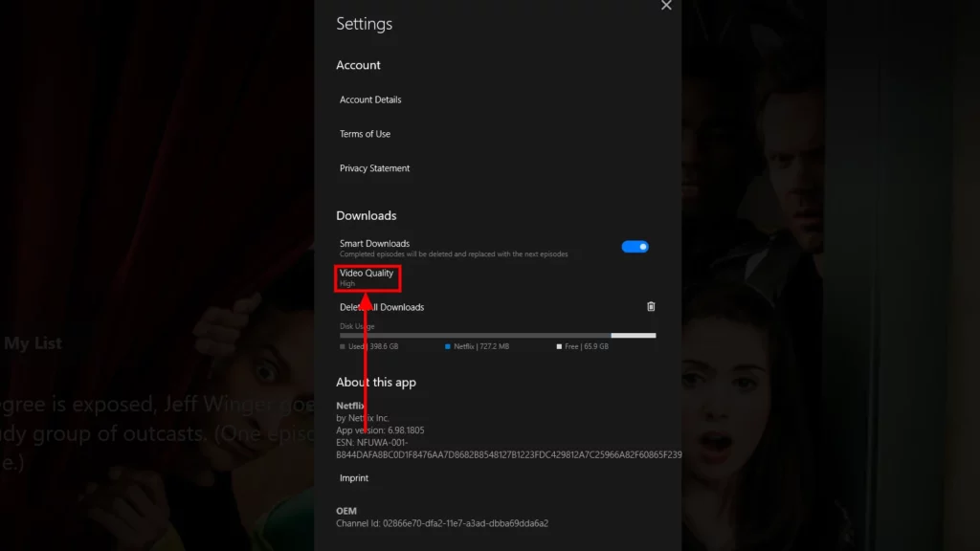
Task: Close the Settings panel with the X
Action: pos(666,6)
